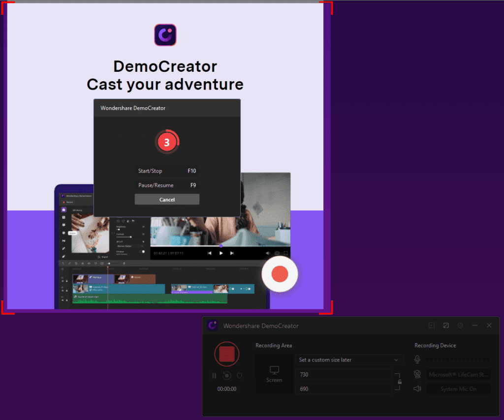Click the Recording Area heading
This screenshot has width=504, height=420.
(x=274, y=346)
